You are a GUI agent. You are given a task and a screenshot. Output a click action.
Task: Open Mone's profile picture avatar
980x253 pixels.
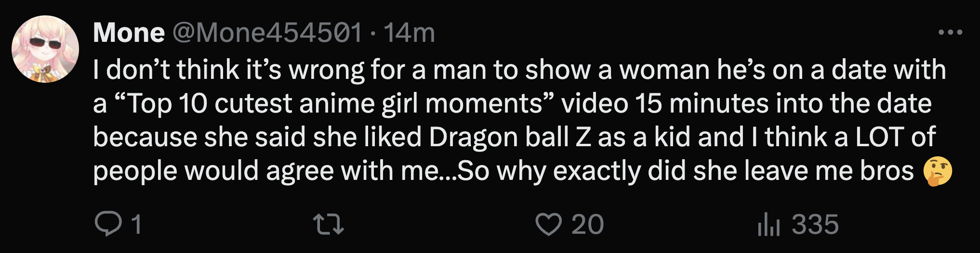(x=45, y=49)
